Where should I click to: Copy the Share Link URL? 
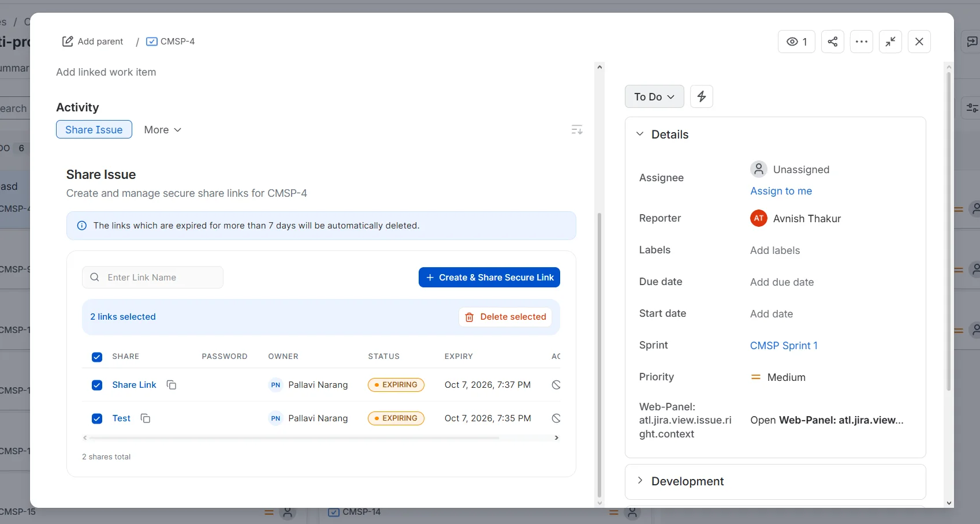(x=172, y=385)
